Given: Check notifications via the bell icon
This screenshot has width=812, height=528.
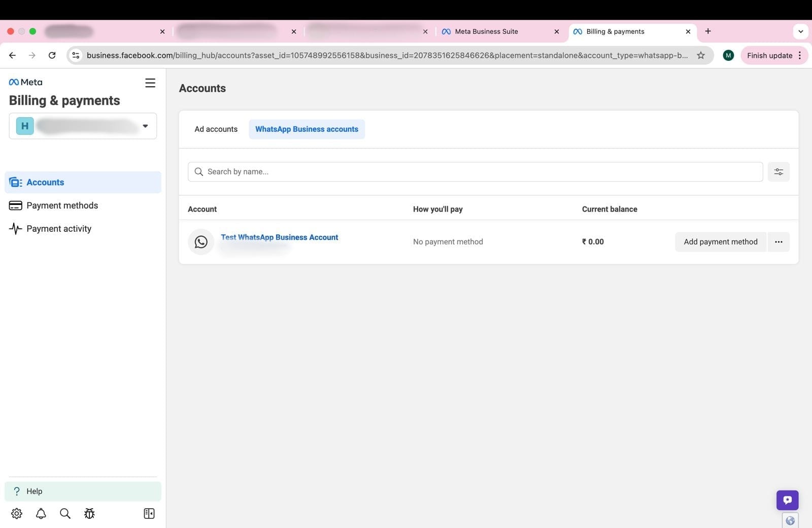Looking at the screenshot, I should [x=41, y=513].
